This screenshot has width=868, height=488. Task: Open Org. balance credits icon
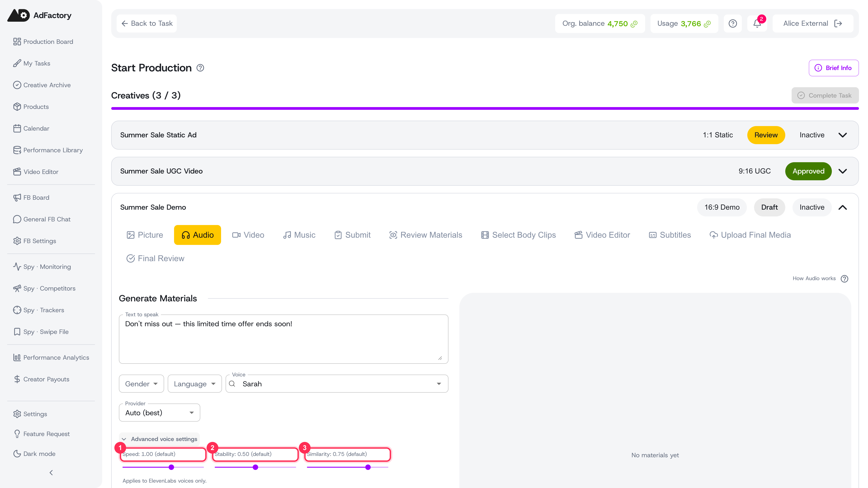tap(634, 23)
